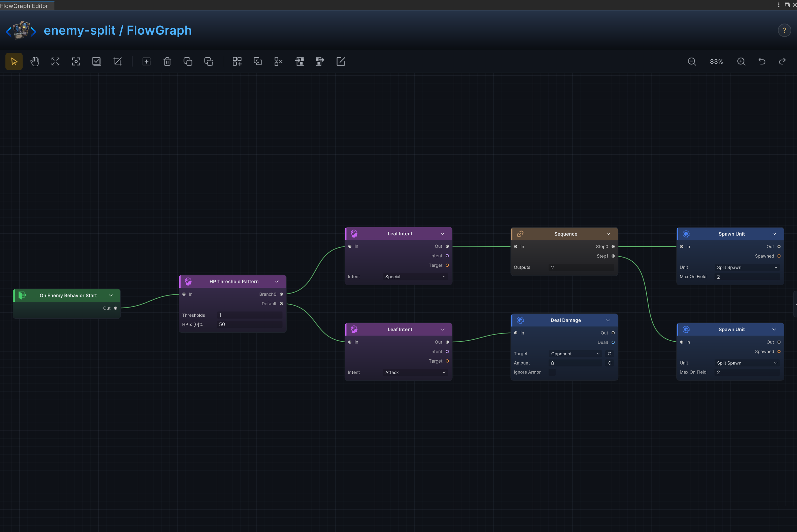Image resolution: width=797 pixels, height=532 pixels.
Task: Click the copy overlapping squares icon
Action: pos(188,61)
